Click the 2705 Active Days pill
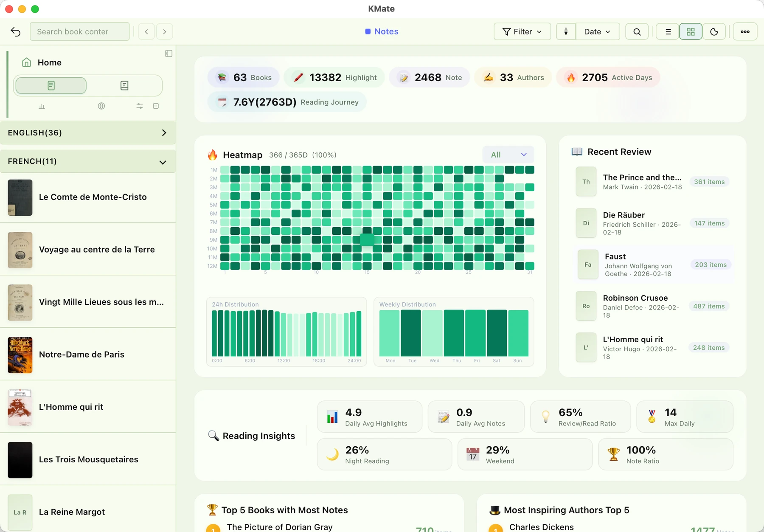 pyautogui.click(x=608, y=77)
